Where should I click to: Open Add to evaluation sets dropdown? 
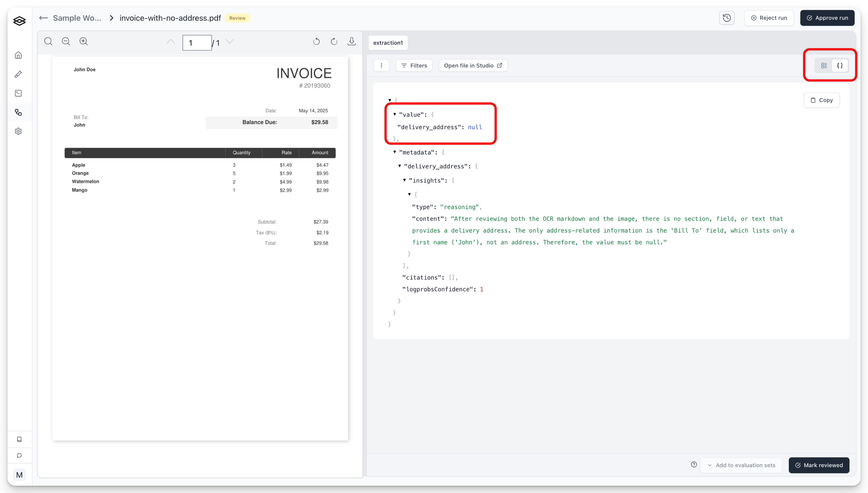point(741,465)
